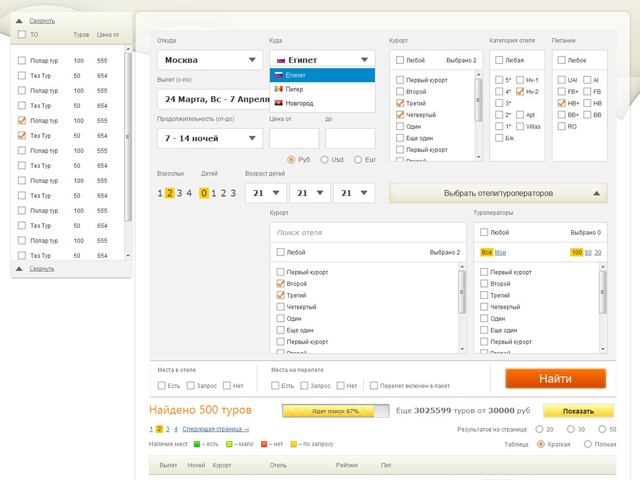The width and height of the screenshot is (640, 480).
Task: Click down arrow of operator panel scrollbar
Action: point(128,256)
